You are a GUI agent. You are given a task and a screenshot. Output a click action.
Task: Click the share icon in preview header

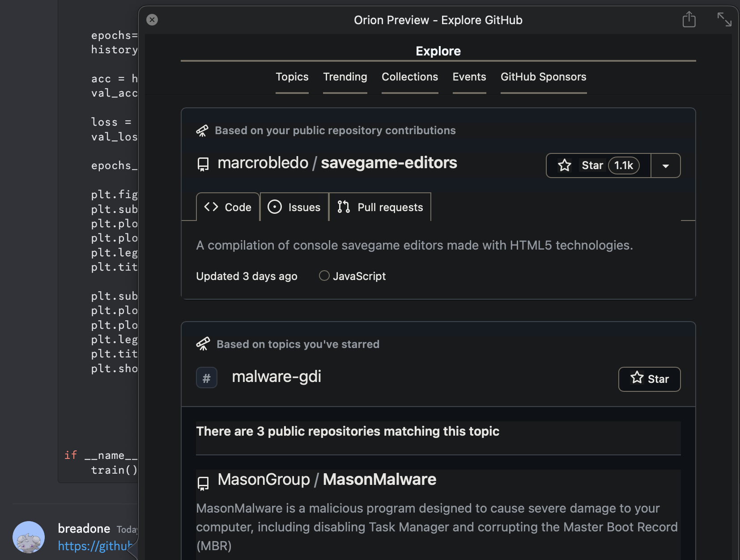coord(689,20)
